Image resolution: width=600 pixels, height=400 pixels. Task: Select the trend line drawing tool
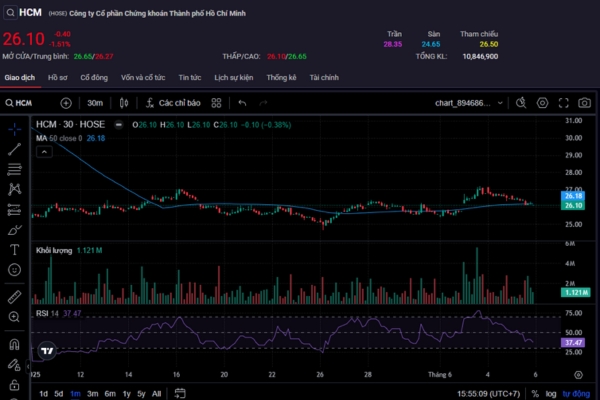15,149
